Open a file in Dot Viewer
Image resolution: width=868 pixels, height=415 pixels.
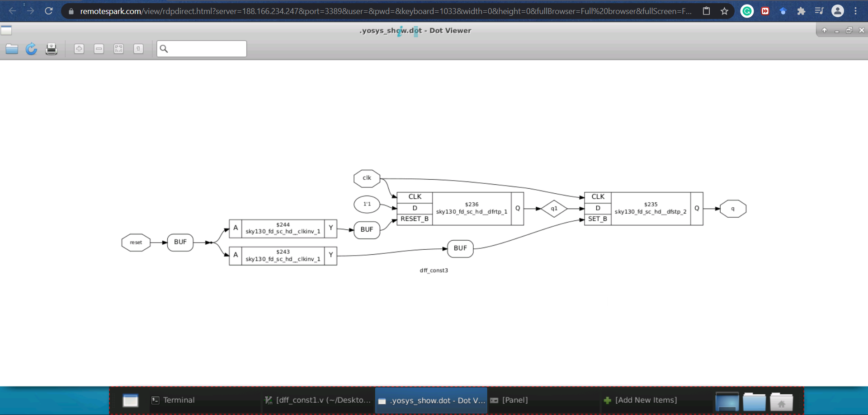click(x=12, y=49)
